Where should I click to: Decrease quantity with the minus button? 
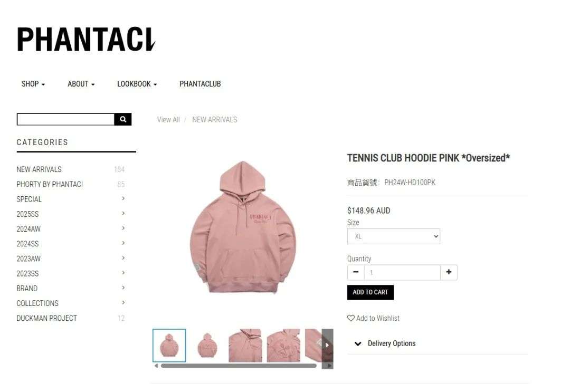click(x=356, y=272)
